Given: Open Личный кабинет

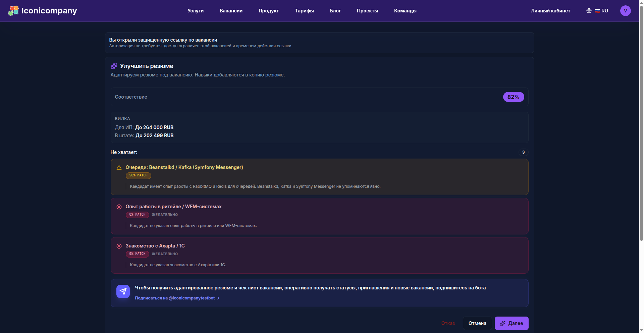Looking at the screenshot, I should [550, 11].
